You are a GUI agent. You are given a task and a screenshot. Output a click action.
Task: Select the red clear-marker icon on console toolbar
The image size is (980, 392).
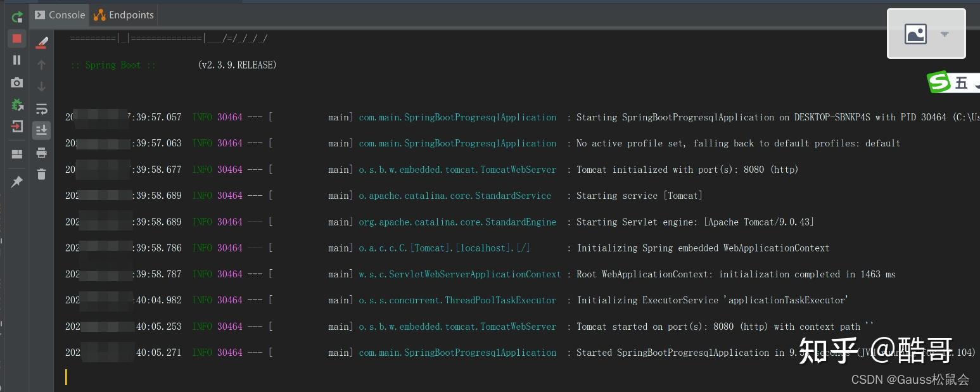click(41, 43)
